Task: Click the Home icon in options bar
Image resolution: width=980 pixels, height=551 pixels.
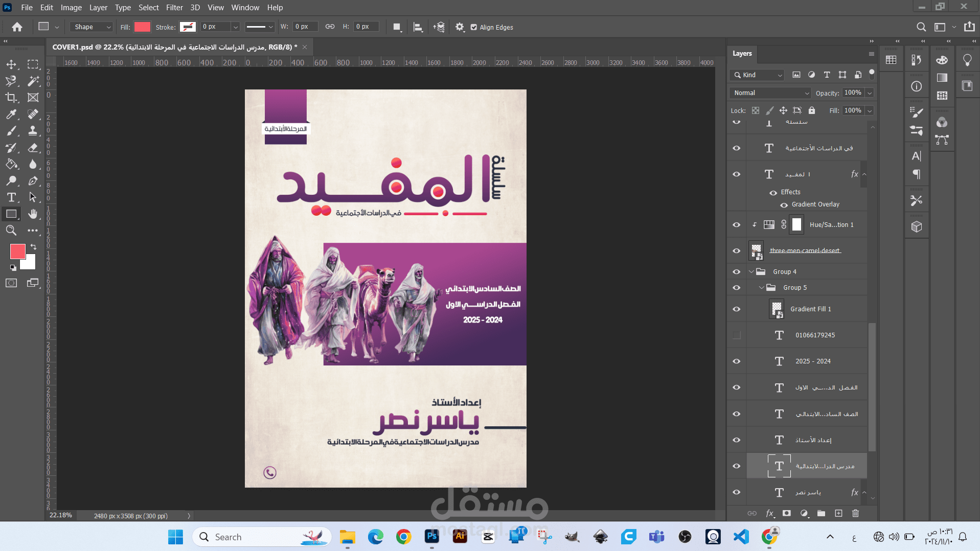Action: click(x=17, y=27)
